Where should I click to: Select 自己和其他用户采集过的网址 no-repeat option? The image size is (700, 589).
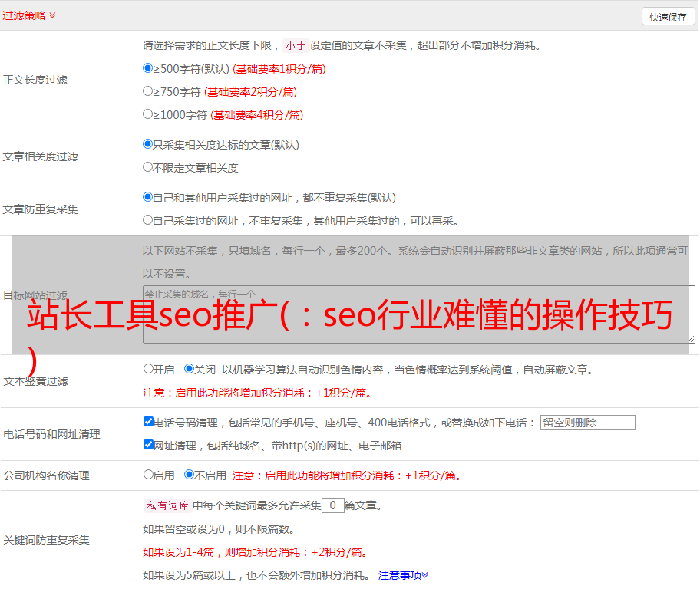tap(148, 197)
